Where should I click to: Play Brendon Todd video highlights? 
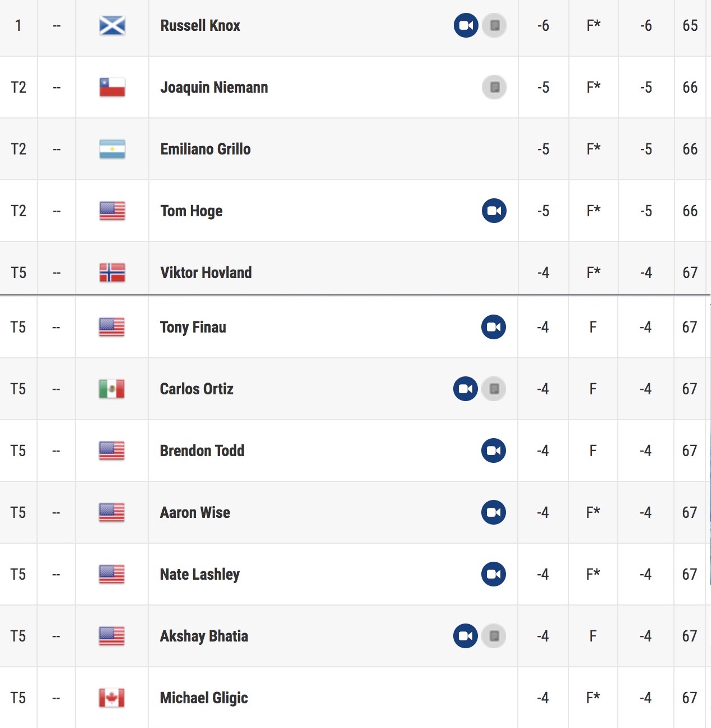click(494, 451)
